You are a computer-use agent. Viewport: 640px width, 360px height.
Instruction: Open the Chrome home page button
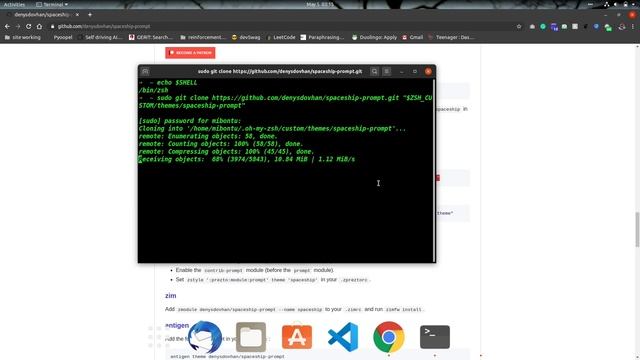[x=39, y=26]
